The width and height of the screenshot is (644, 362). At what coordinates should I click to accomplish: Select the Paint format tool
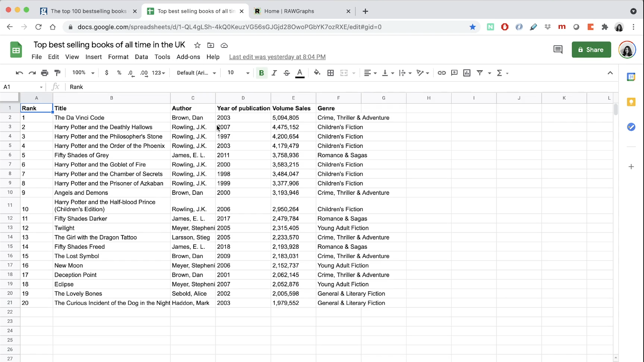57,73
